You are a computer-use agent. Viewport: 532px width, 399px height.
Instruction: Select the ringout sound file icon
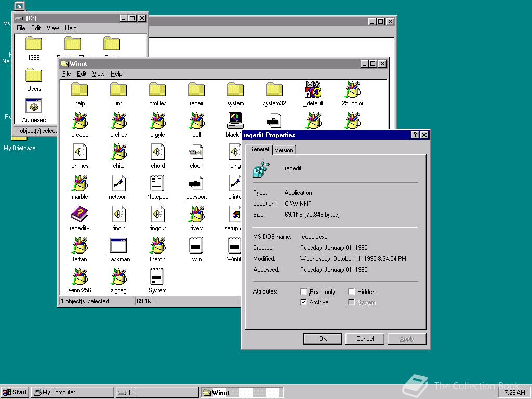[158, 214]
